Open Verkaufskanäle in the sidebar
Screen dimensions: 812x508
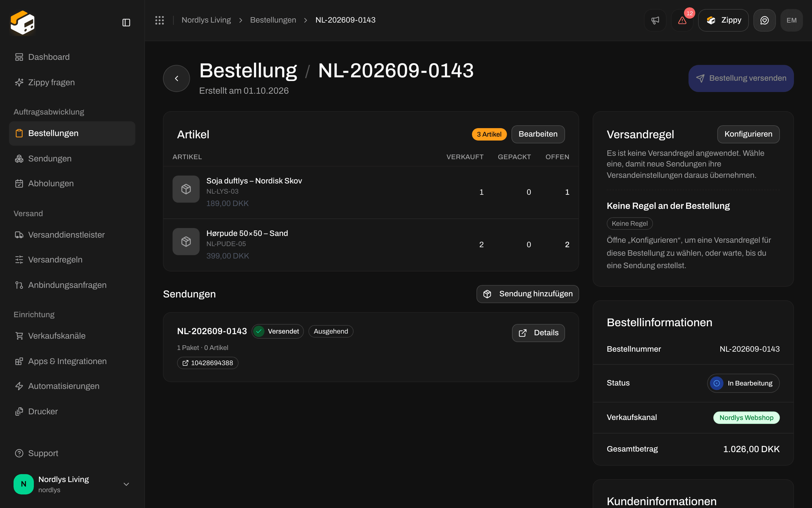pyautogui.click(x=72, y=336)
